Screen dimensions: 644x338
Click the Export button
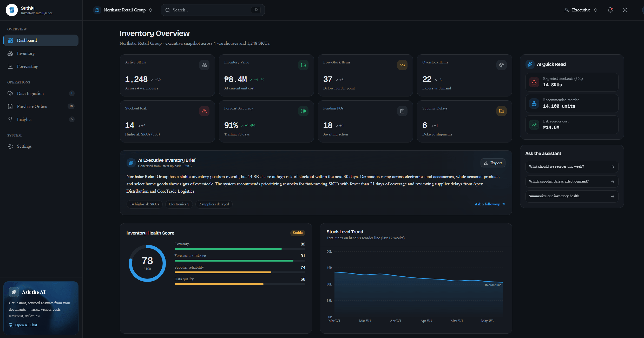(493, 163)
